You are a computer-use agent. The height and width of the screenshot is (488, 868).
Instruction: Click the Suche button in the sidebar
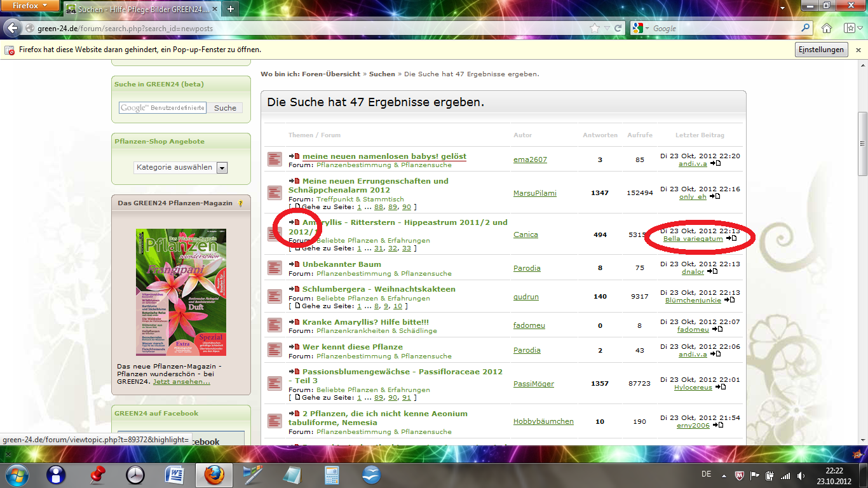[225, 108]
